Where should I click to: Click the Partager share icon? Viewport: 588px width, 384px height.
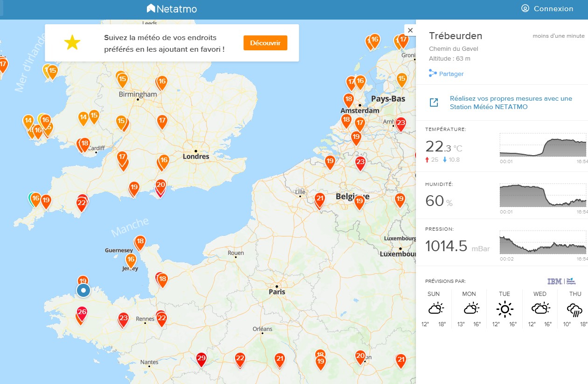433,74
